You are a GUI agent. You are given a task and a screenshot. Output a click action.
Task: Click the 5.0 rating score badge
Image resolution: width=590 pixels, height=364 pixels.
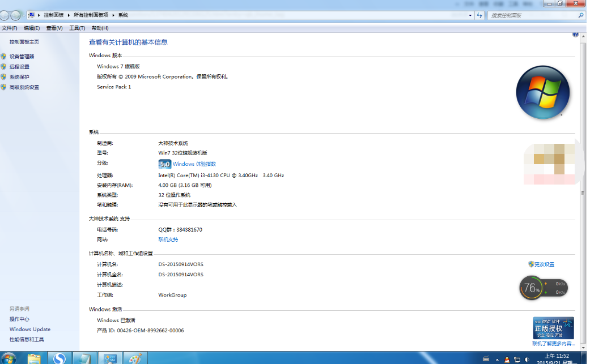(x=165, y=164)
